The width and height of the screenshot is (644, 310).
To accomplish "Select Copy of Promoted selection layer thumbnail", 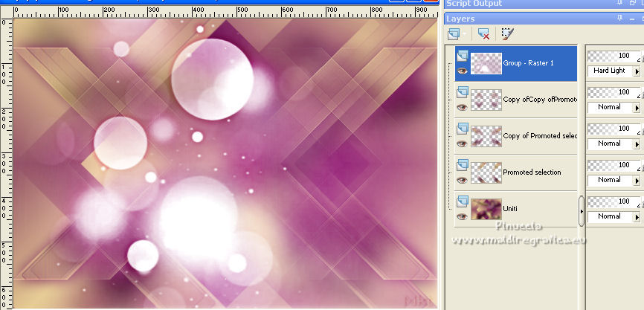I will [x=486, y=136].
